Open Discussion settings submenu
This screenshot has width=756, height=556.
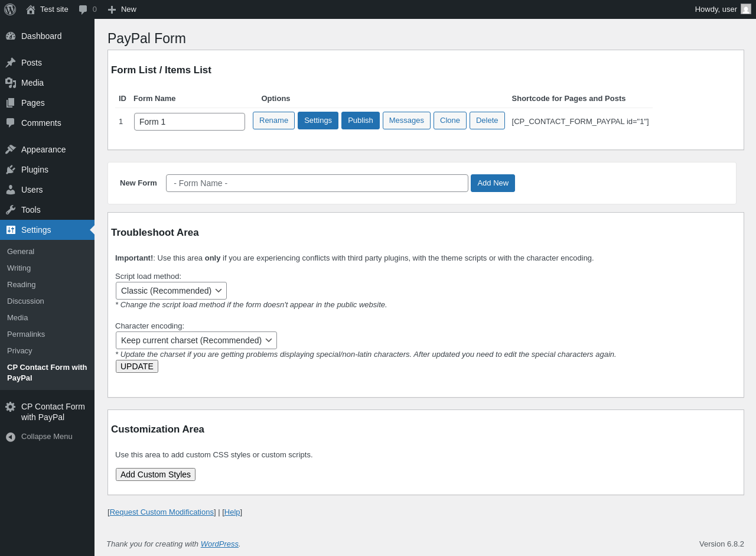tap(25, 301)
